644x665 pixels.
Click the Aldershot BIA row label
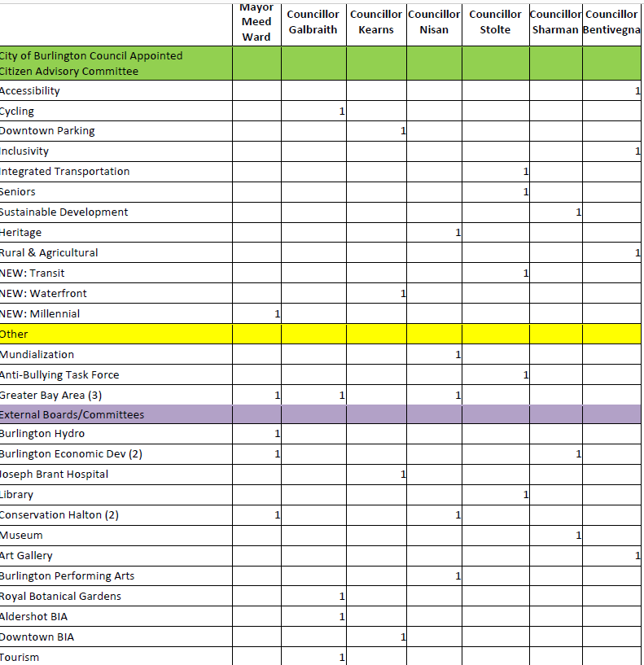pyautogui.click(x=34, y=617)
